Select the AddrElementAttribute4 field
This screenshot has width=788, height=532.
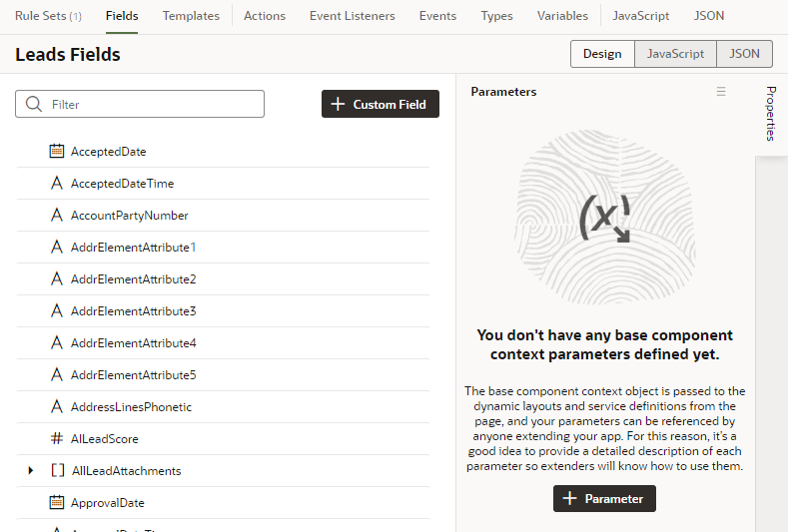coord(223,343)
